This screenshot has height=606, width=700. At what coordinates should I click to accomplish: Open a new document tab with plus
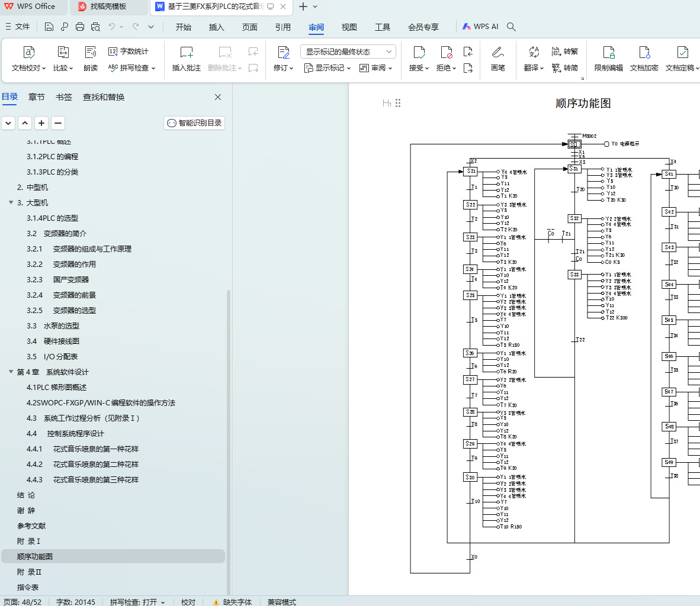click(x=303, y=7)
